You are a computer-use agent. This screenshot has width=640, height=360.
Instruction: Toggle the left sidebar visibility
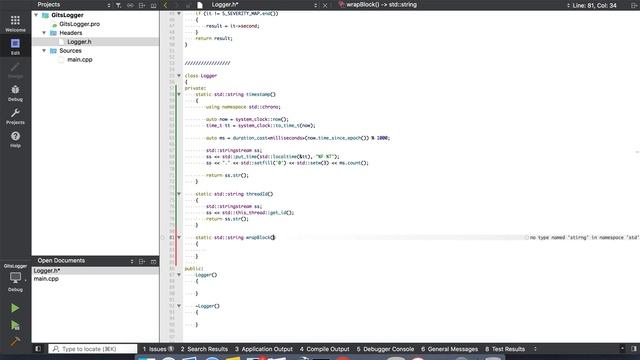(x=38, y=349)
